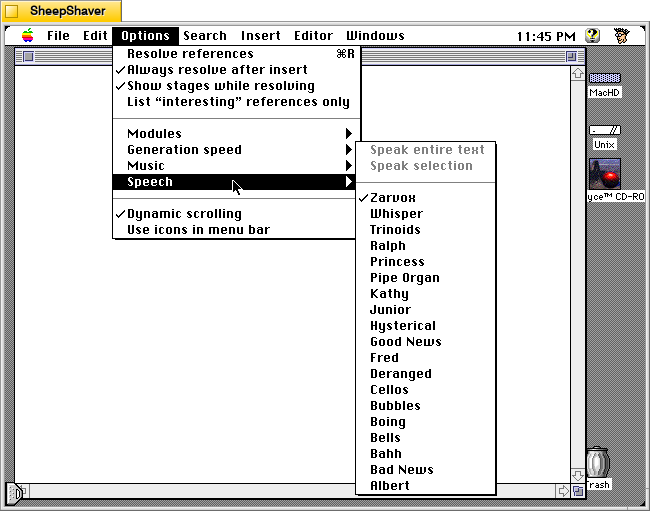This screenshot has height=511, width=650.
Task: Select the MacHD disk icon
Action: coord(605,85)
